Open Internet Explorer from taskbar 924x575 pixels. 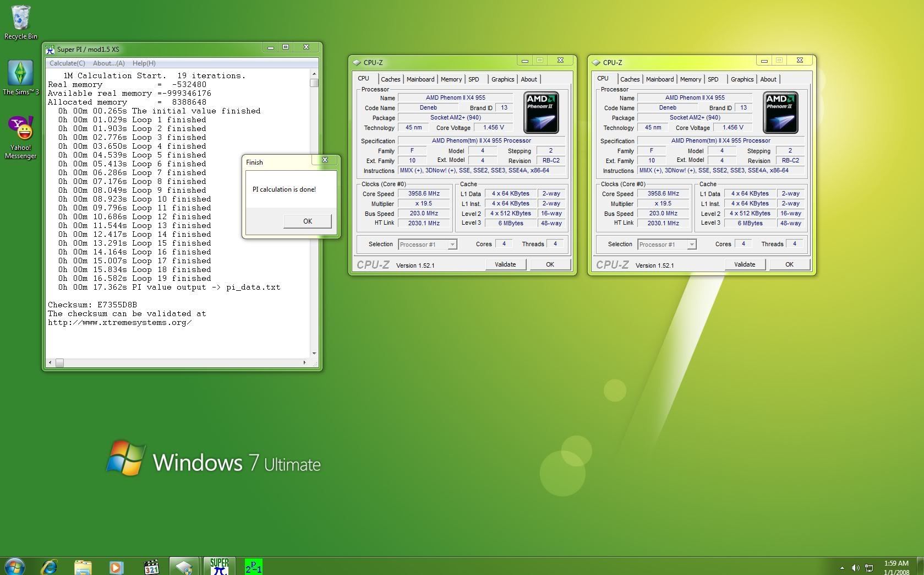coord(49,566)
